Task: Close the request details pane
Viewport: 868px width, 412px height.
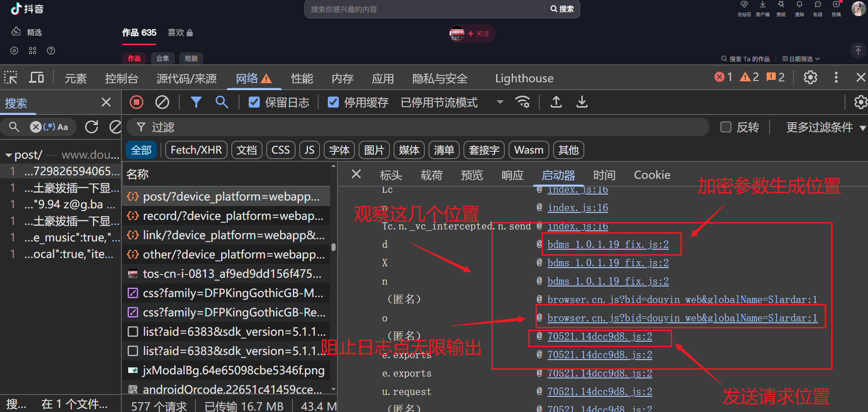Action: (356, 174)
